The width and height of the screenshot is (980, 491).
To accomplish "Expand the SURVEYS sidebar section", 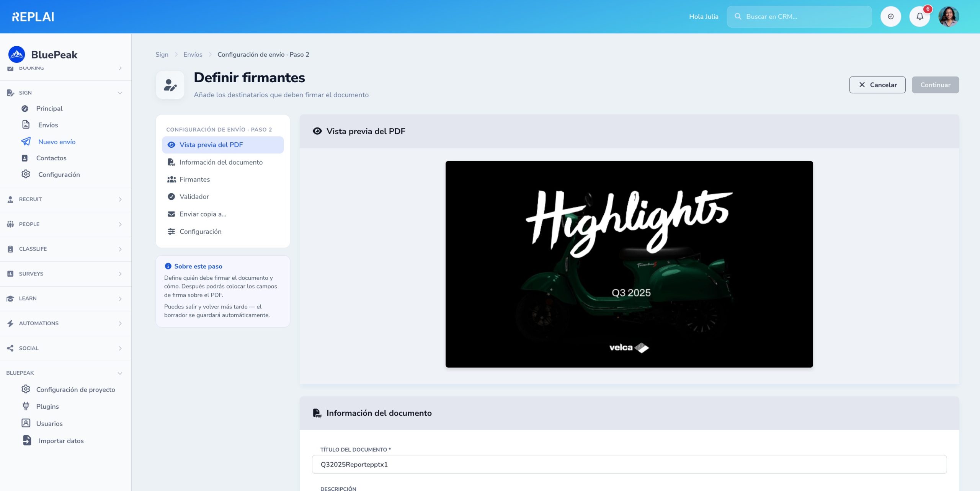I will point(120,274).
